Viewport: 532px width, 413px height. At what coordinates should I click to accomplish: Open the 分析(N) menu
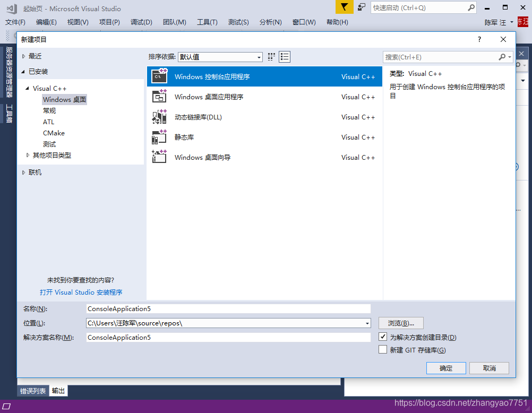coord(270,22)
